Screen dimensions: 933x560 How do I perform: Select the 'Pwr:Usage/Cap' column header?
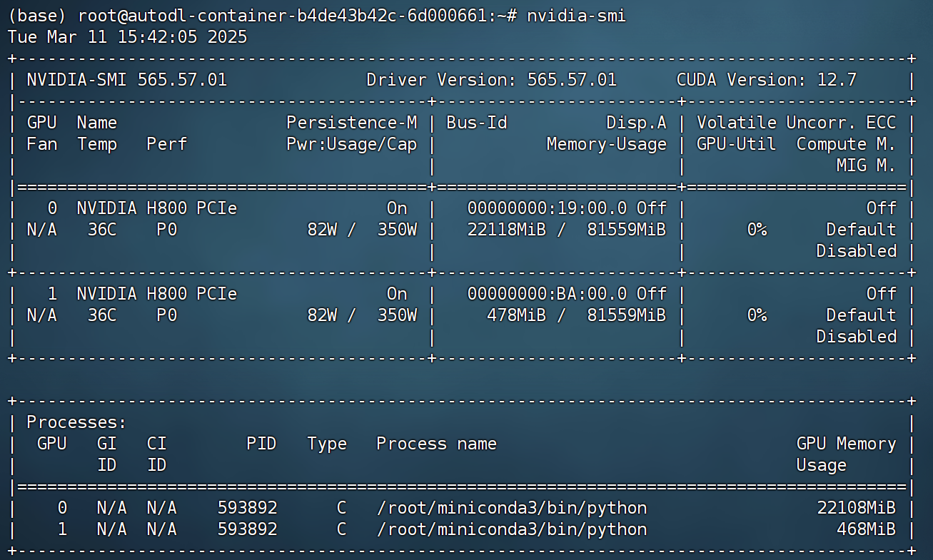coord(352,144)
